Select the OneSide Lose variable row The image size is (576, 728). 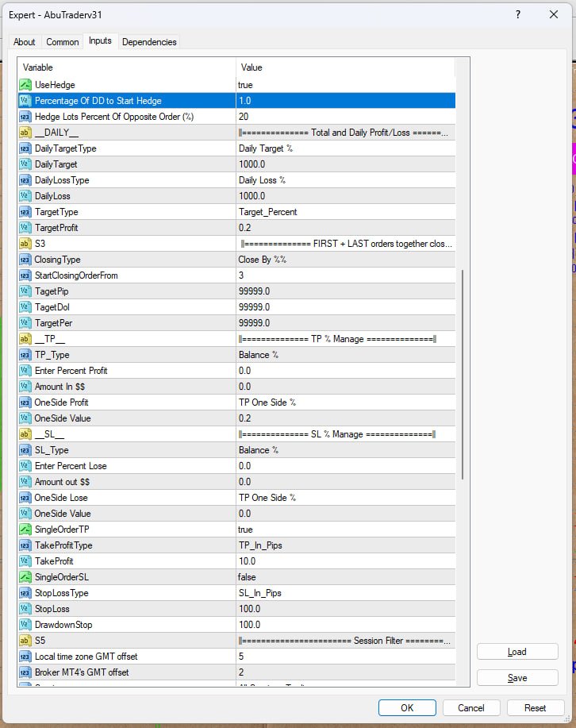pyautogui.click(x=236, y=498)
